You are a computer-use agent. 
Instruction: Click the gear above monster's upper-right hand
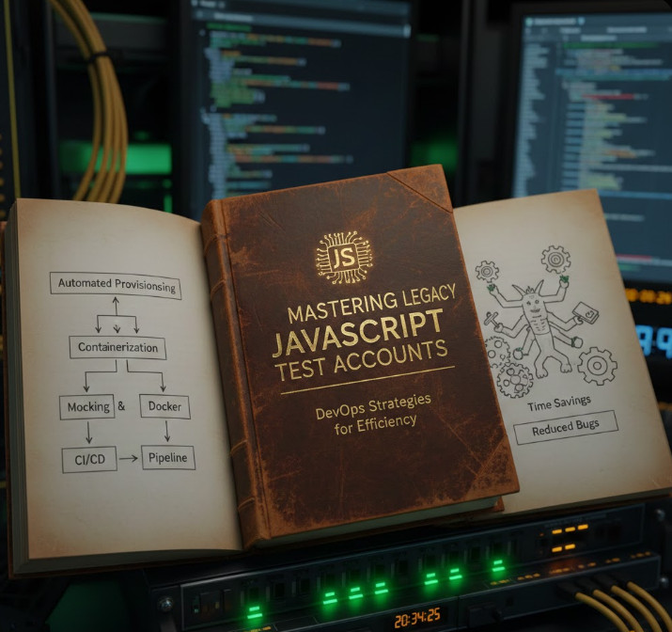coord(555,259)
